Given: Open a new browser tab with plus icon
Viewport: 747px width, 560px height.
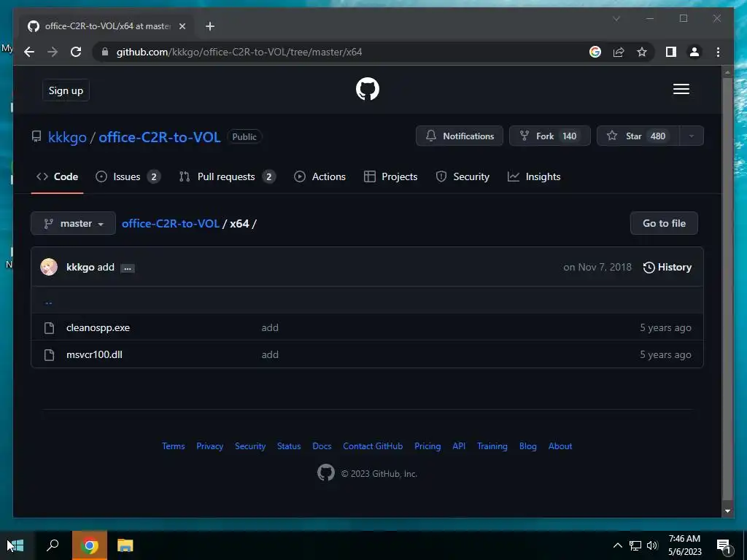Looking at the screenshot, I should point(209,26).
